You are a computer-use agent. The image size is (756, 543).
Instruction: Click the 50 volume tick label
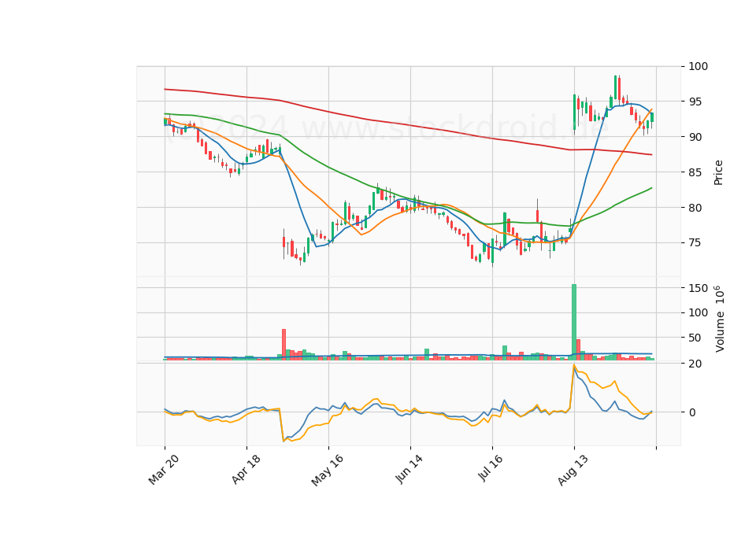(x=695, y=338)
